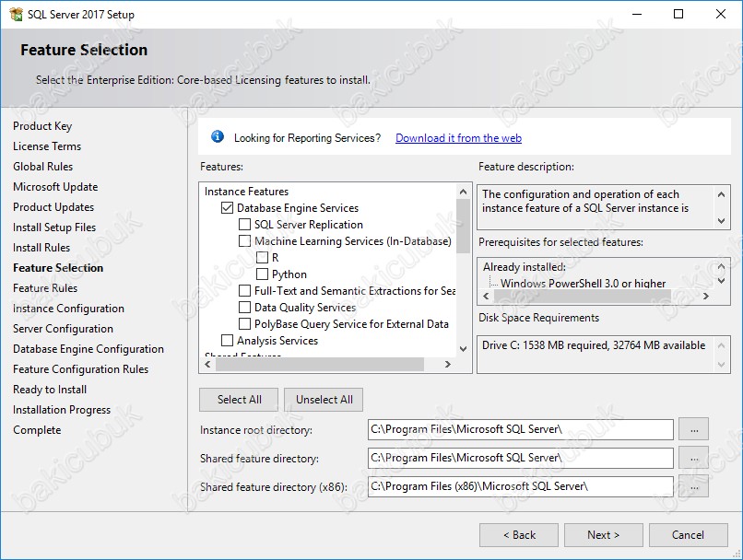The image size is (743, 560).
Task: Click Feature description scroll down arrow
Action: pos(721,220)
